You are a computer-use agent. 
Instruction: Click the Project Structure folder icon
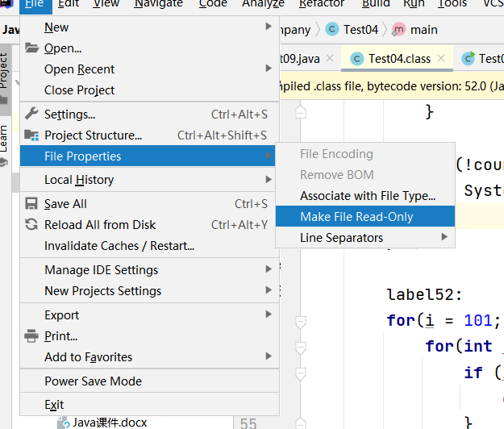click(31, 135)
